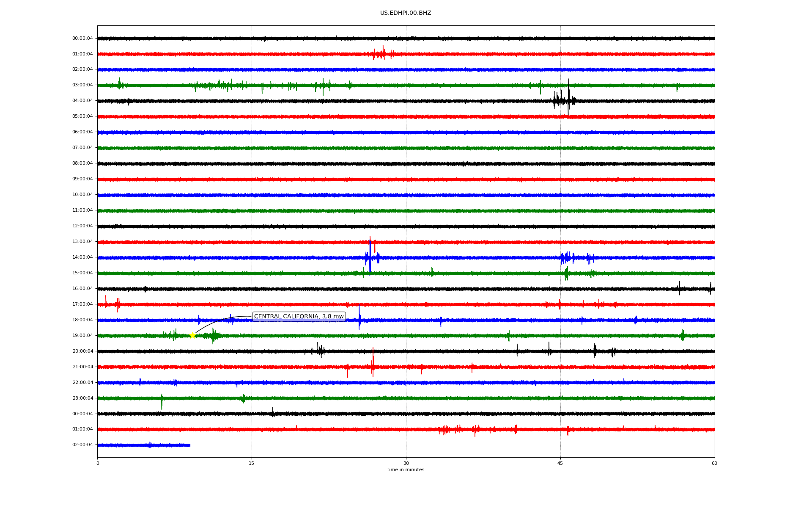Viewport: 812px width, 508px height.
Task: Click the 08:00:04 row label
Action: click(x=82, y=163)
